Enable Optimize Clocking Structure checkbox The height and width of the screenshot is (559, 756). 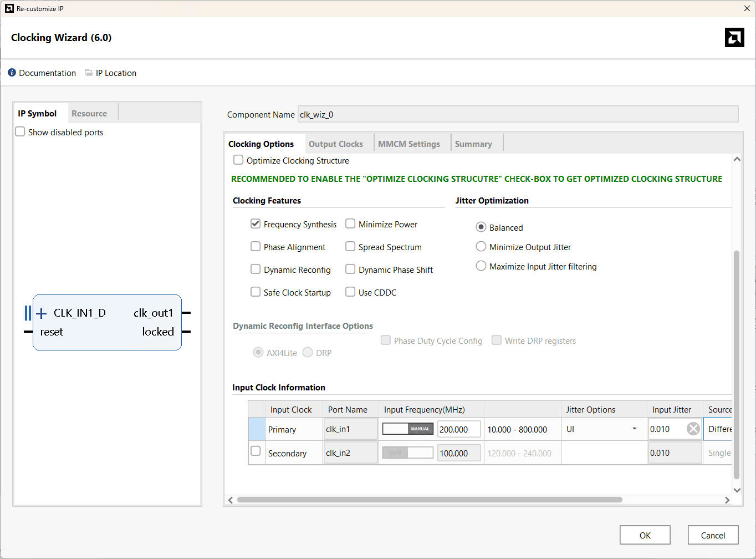pos(238,160)
